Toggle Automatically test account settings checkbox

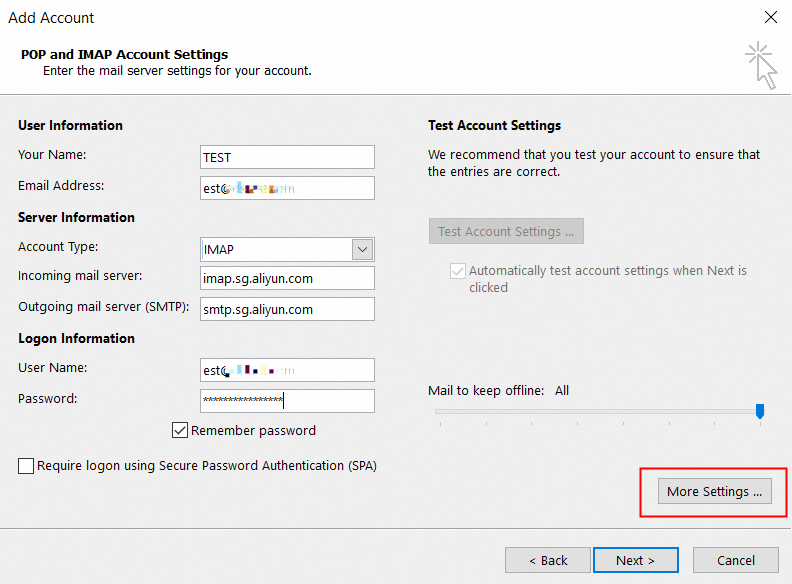(458, 271)
